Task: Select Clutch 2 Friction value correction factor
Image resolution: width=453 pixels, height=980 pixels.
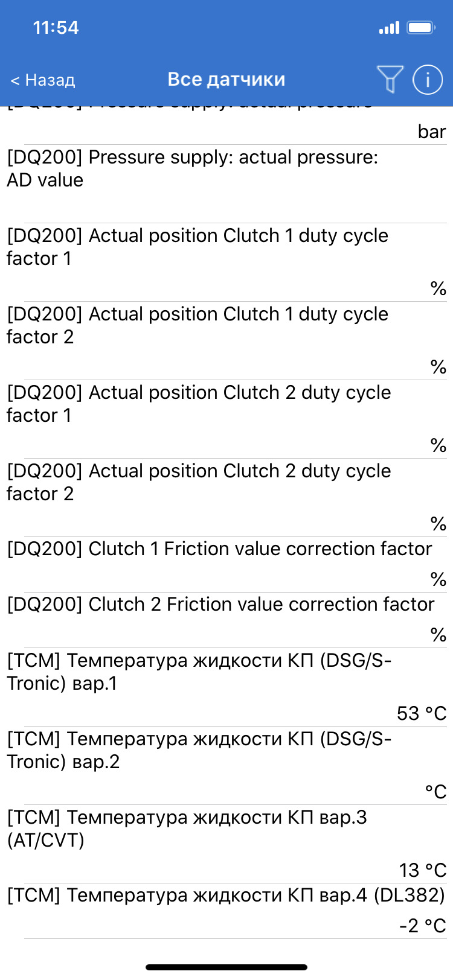Action: coord(226,620)
